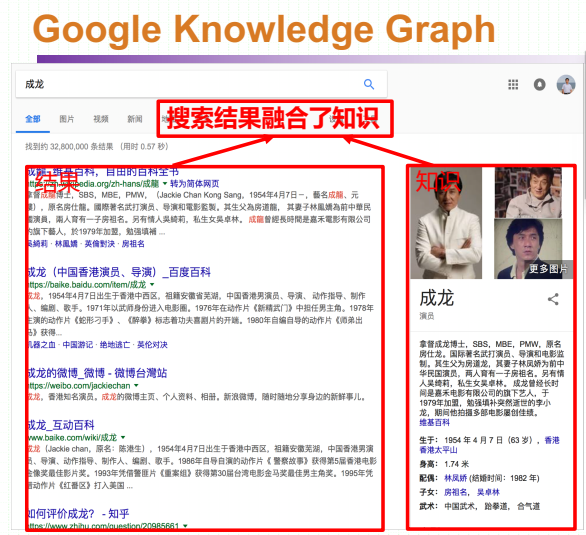Expand arrow next to www.baike.com URL
Image resolution: width=586 pixels, height=535 pixels.
click(x=123, y=437)
